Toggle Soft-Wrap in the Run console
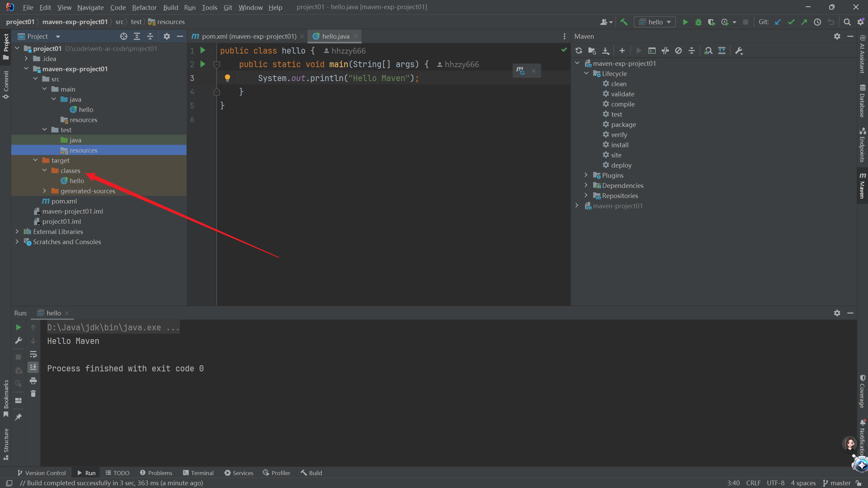This screenshot has width=868, height=488. click(x=33, y=354)
